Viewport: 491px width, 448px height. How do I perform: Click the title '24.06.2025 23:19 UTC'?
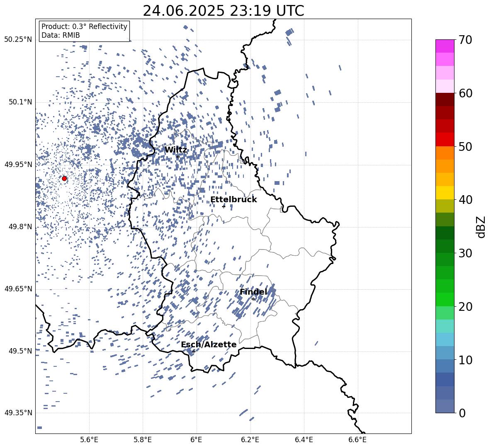(224, 11)
